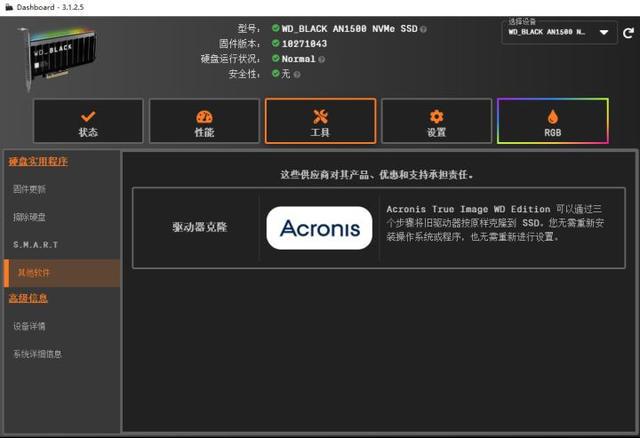Click the green check icon beside 型号
This screenshot has width=640, height=438.
276,28
